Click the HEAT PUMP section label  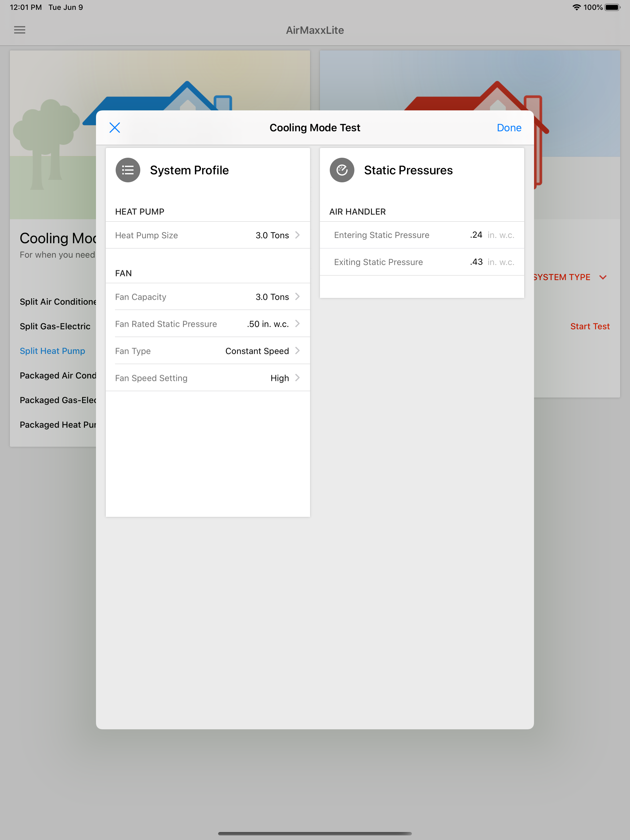coord(139,212)
